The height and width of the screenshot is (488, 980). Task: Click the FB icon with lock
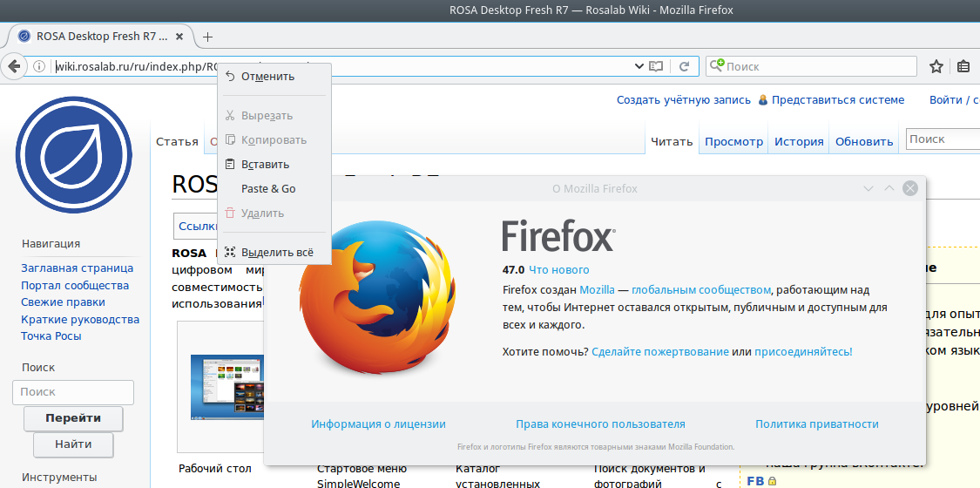coord(761,481)
